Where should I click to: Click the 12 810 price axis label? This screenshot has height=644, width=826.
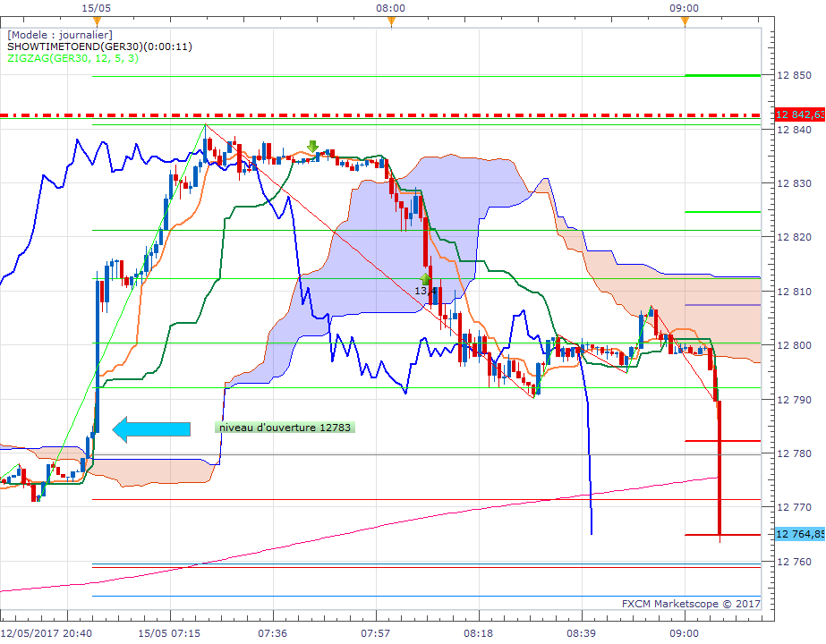(x=794, y=292)
